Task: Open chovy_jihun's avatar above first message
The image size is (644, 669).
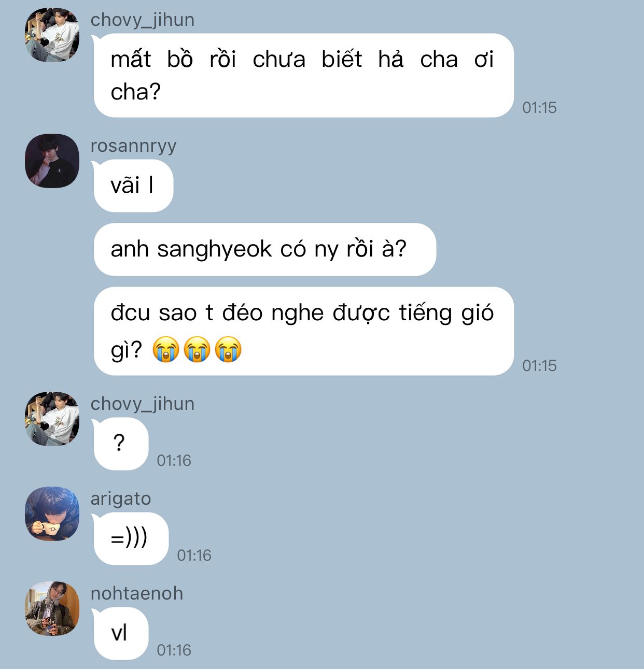Action: [x=52, y=35]
